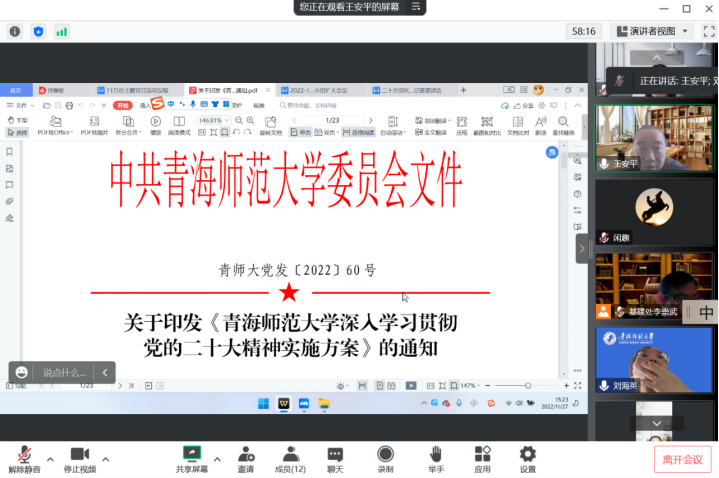This screenshot has width=719, height=478.
Task: Select the 手型 hand tool mode
Action: [17, 120]
